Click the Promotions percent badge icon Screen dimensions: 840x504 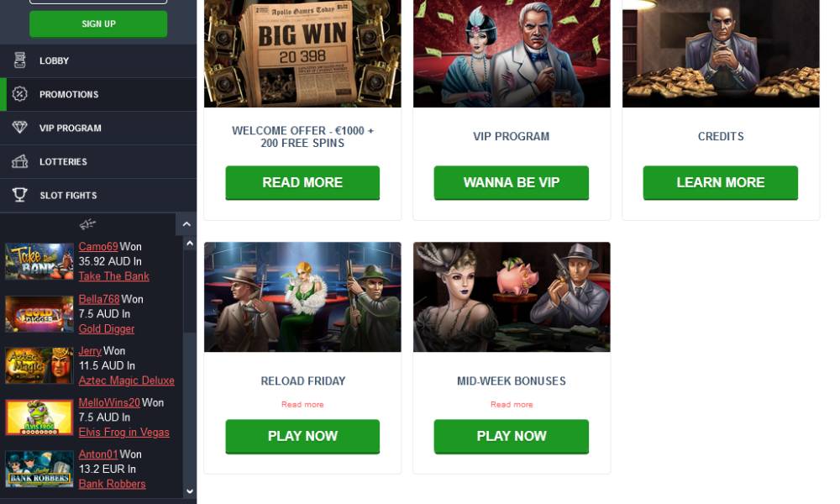point(20,94)
